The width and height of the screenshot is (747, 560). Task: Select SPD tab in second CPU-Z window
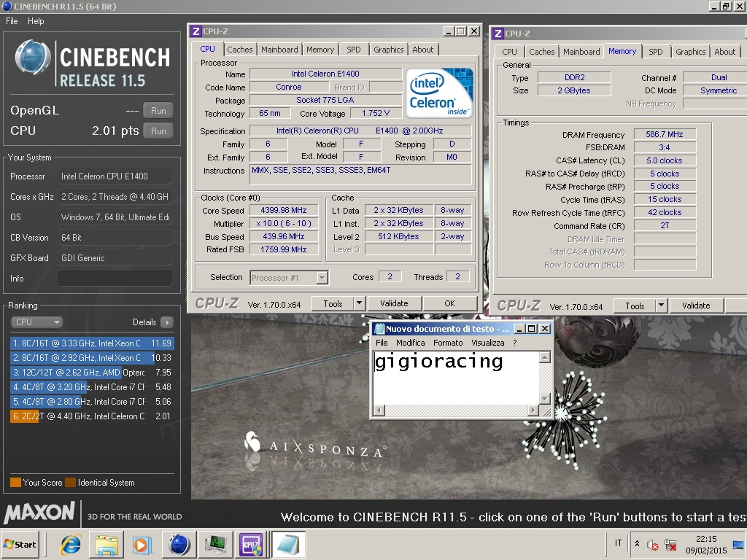point(656,52)
